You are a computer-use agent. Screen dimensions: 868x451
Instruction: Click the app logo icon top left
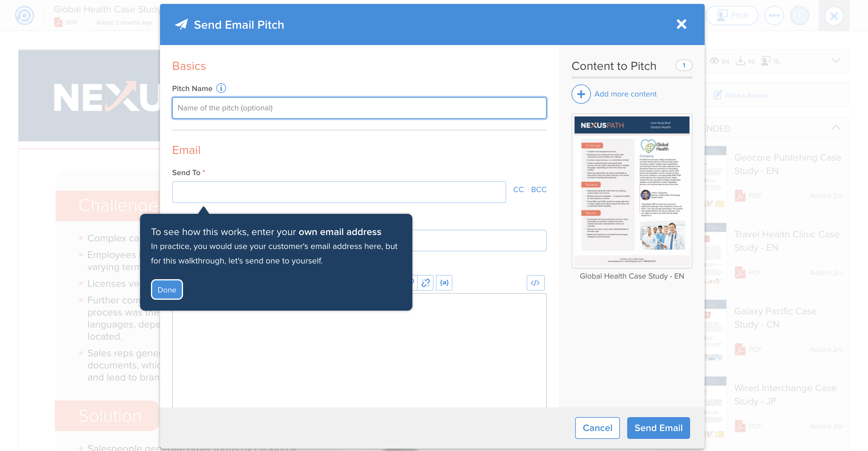24,15
